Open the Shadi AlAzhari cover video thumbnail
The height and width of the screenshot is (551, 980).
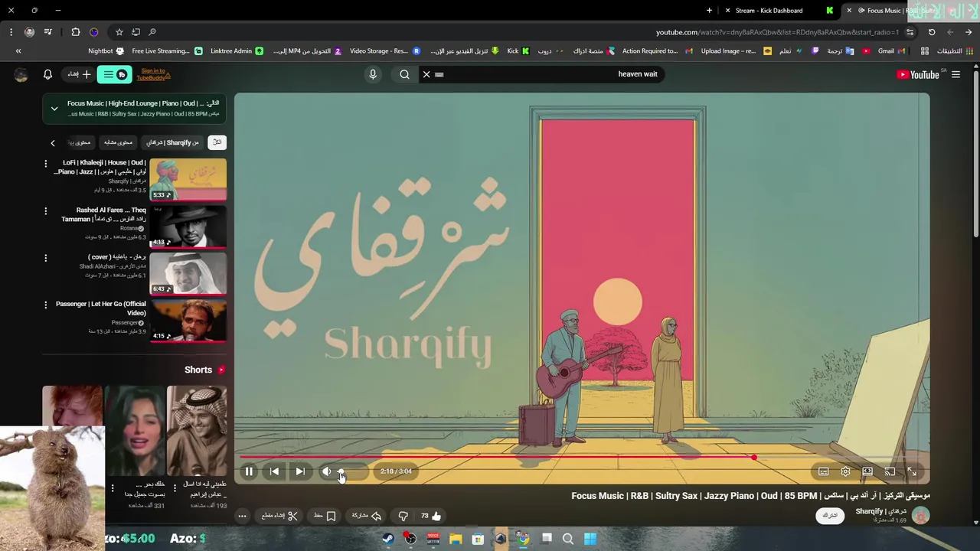[x=188, y=273]
